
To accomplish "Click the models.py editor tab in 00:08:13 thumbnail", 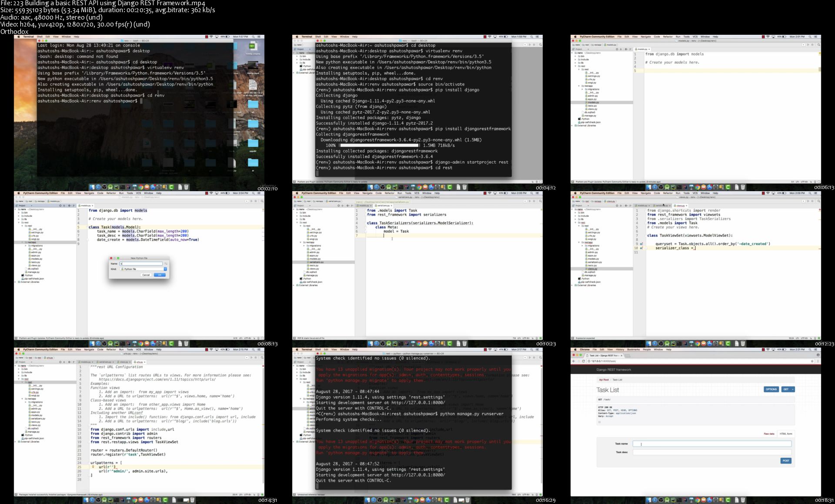I will (85, 206).
